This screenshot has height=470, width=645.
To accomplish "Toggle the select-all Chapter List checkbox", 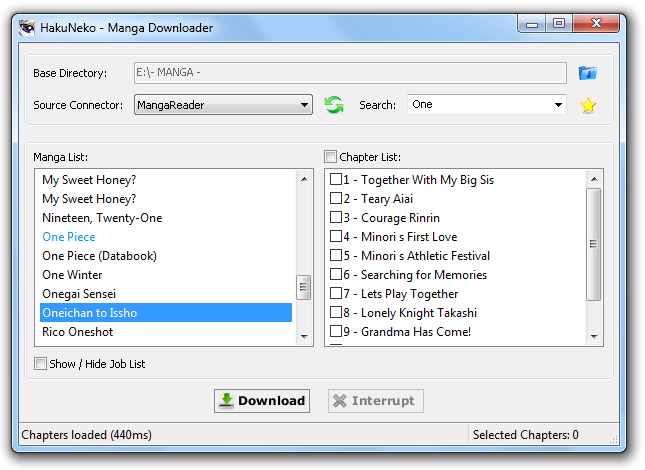I will point(330,157).
